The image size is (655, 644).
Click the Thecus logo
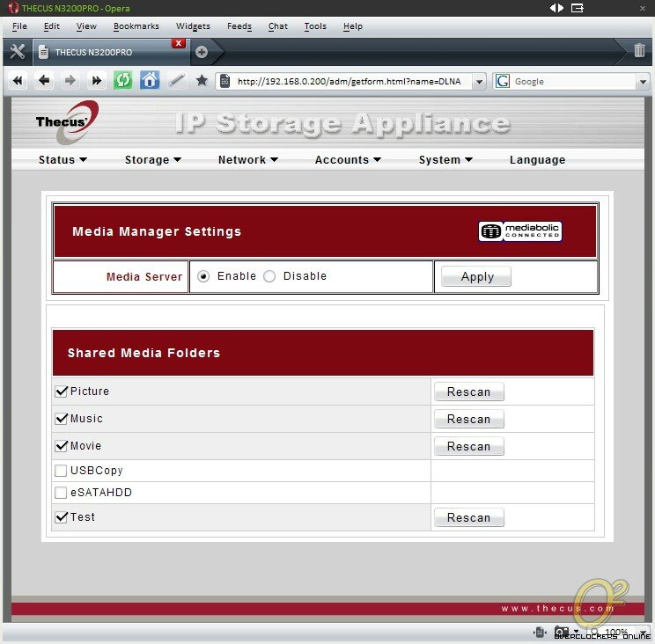(67, 122)
